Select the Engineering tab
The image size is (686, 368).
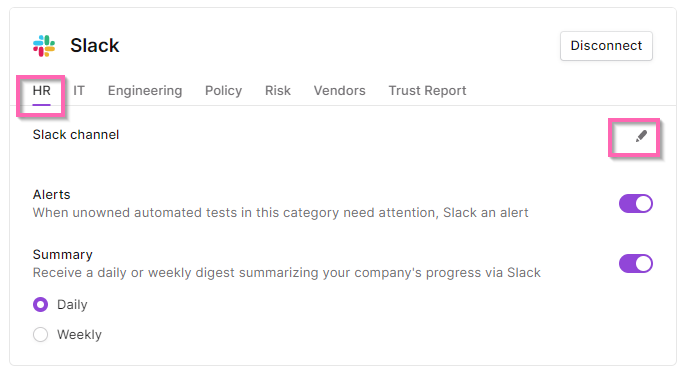[x=145, y=91]
